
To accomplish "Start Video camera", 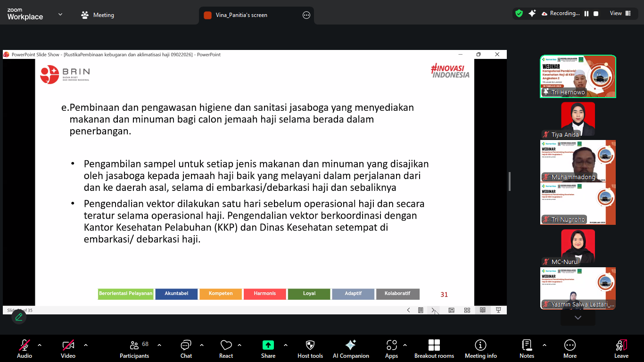I will coord(68,349).
